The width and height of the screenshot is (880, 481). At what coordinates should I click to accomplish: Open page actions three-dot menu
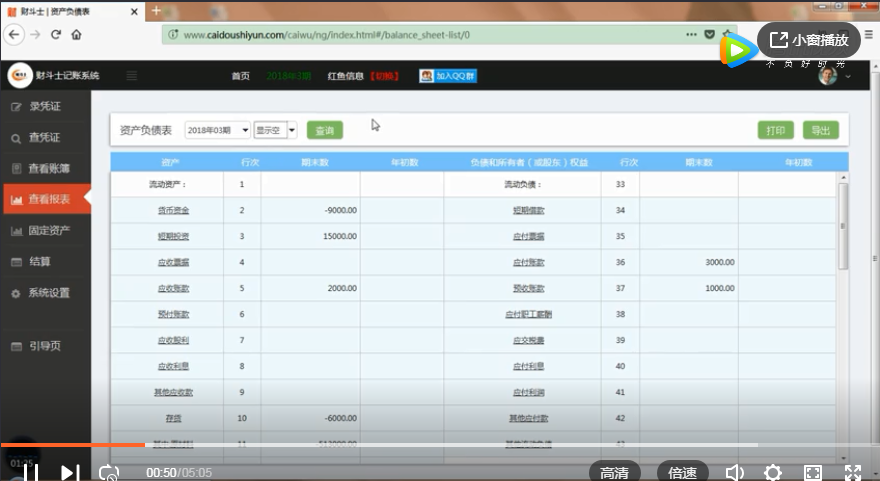pos(691,35)
